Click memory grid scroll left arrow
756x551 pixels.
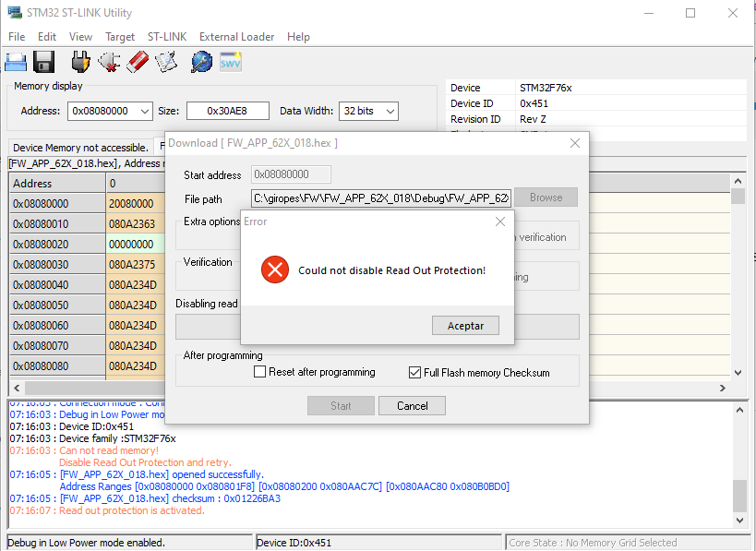coord(17,388)
